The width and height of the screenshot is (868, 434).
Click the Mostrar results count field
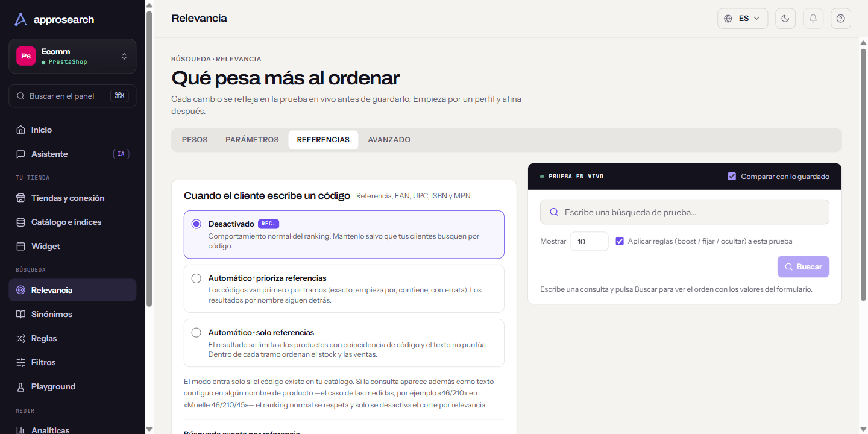tap(589, 241)
